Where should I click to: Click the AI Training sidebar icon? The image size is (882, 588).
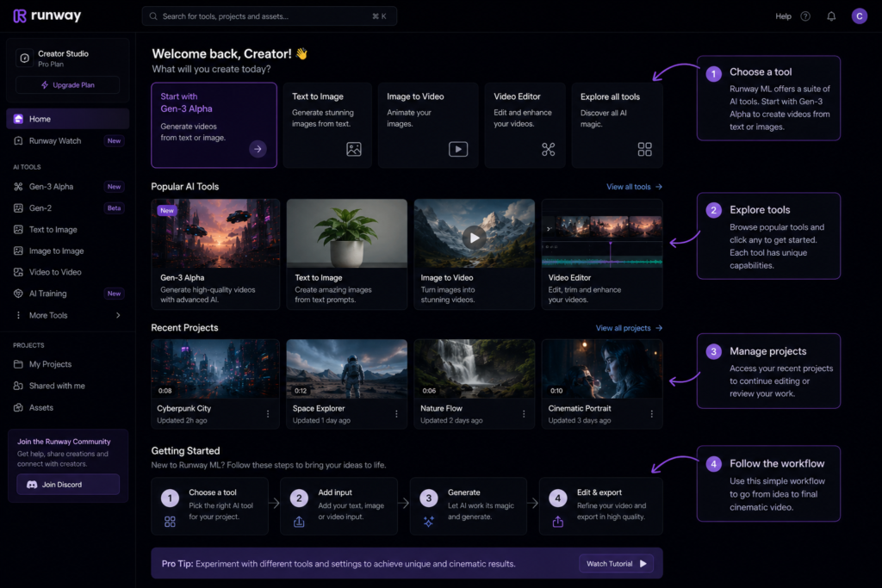18,294
